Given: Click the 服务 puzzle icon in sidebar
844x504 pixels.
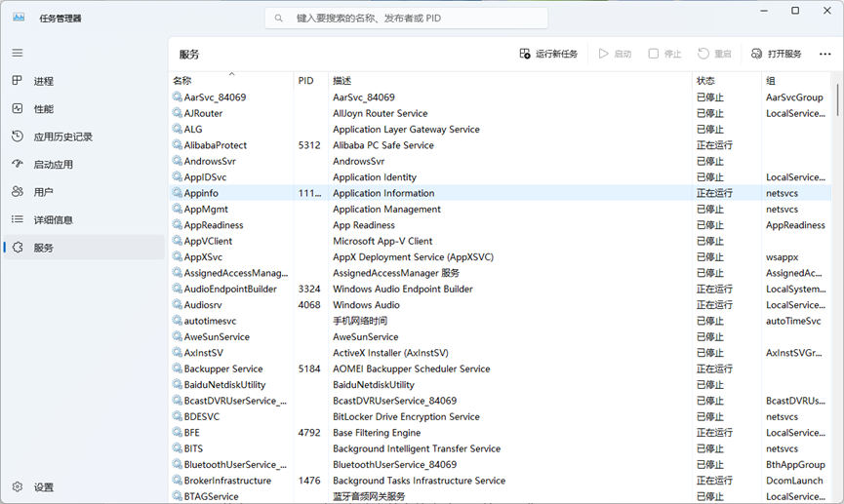Looking at the screenshot, I should tap(18, 248).
